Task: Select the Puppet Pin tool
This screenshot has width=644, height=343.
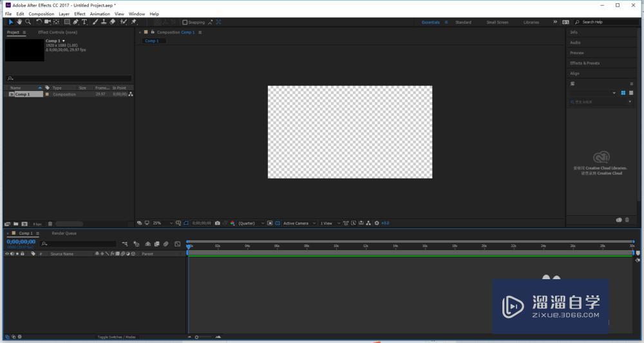Action: coord(133,22)
